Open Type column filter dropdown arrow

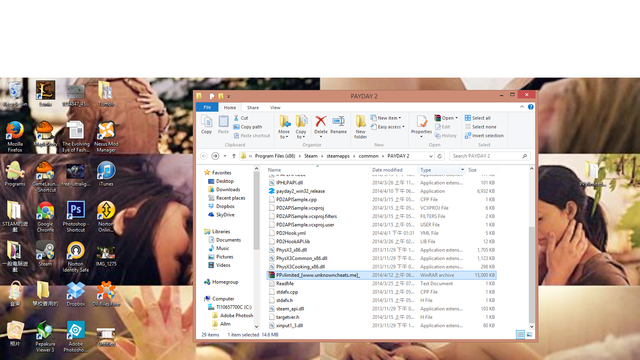[x=462, y=170]
